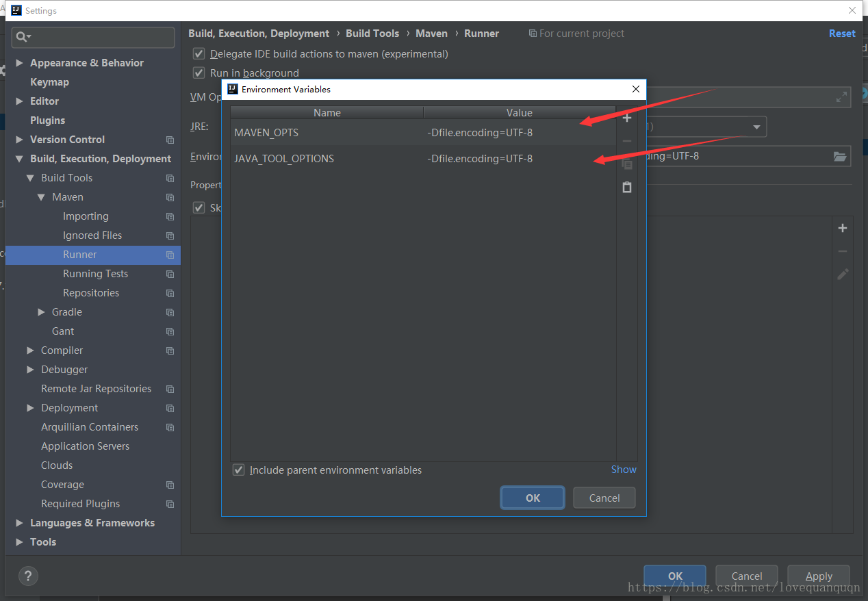Image resolution: width=868 pixels, height=601 pixels.
Task: Click the JAVA_TOOL_OPTIONS value cell
Action: coord(520,159)
